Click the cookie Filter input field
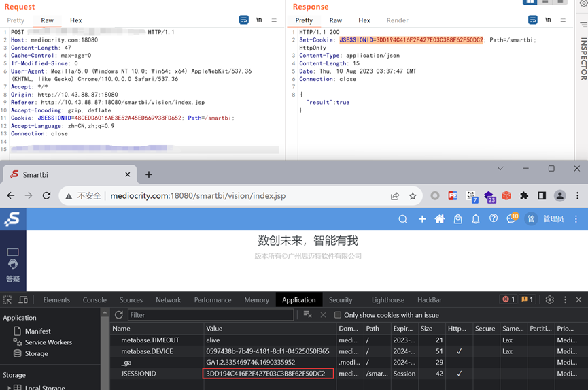This screenshot has width=588, height=390. (211, 315)
